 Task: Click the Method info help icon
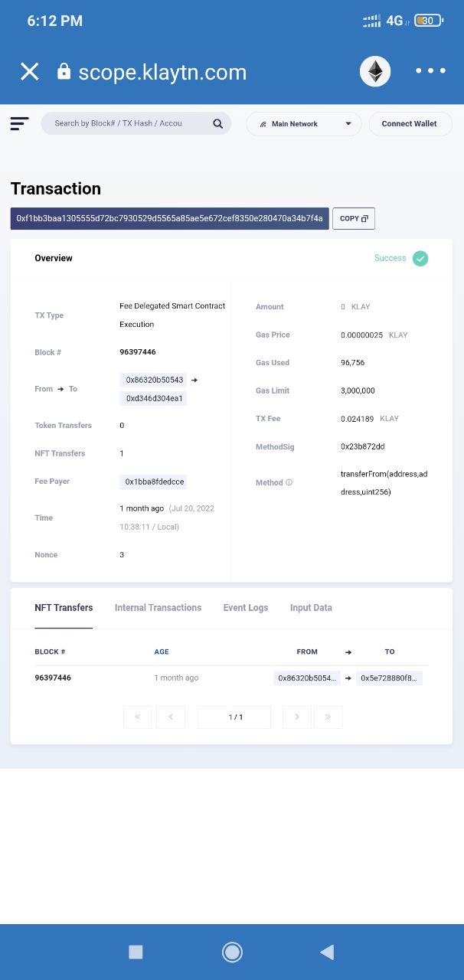coord(289,483)
